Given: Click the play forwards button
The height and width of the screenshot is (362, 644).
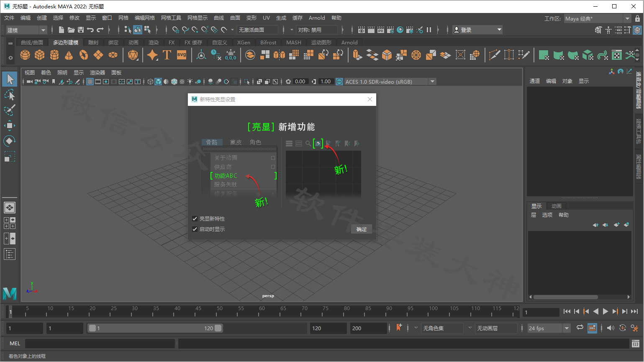Looking at the screenshot, I should pos(605,311).
